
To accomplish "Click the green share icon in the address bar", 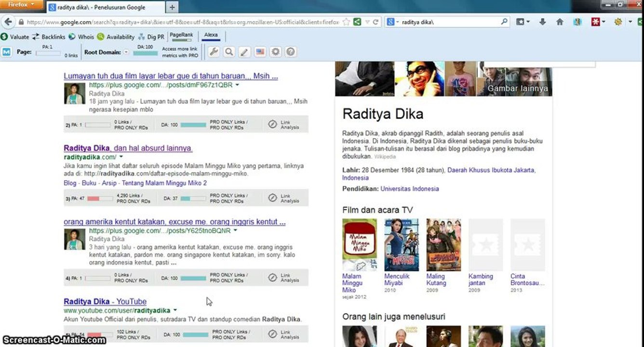I will (x=357, y=22).
